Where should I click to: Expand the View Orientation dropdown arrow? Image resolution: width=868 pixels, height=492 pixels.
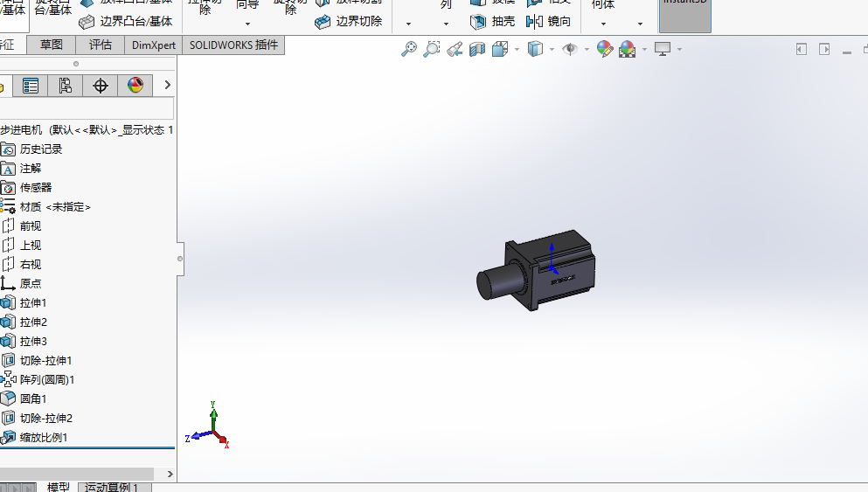click(517, 49)
